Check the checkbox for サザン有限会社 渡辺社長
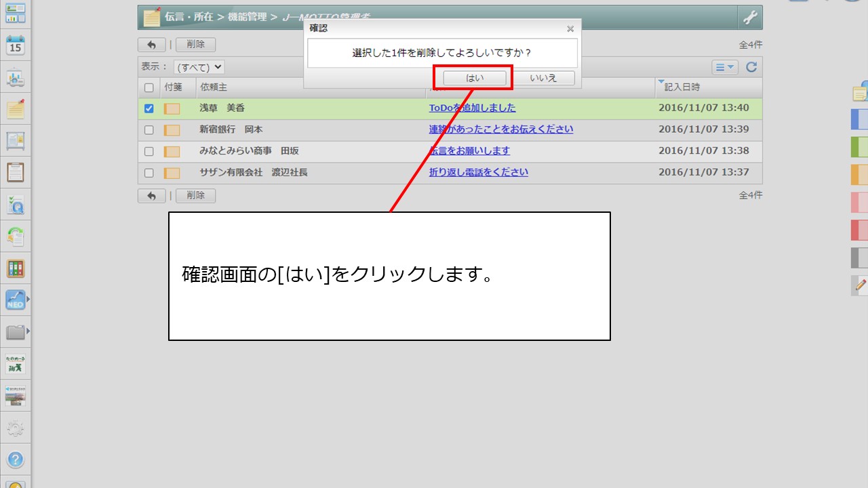The image size is (868, 488). click(149, 173)
